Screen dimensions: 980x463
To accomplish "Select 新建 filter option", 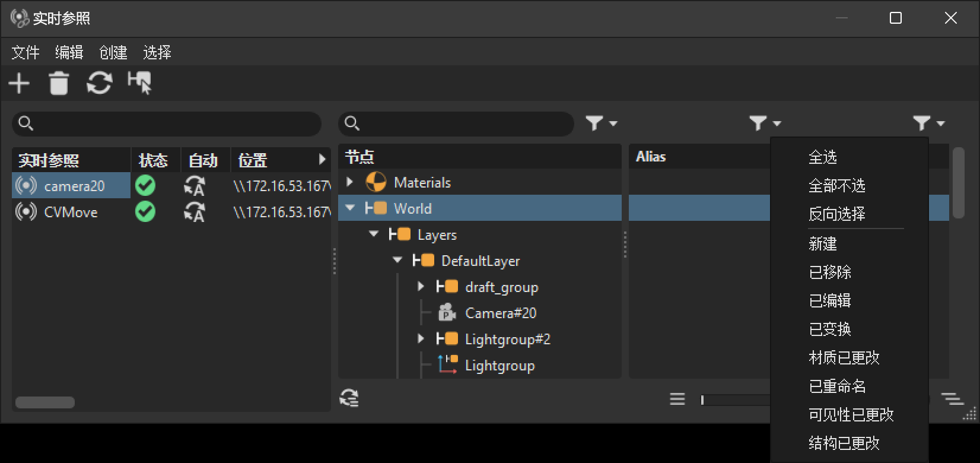I will point(823,243).
